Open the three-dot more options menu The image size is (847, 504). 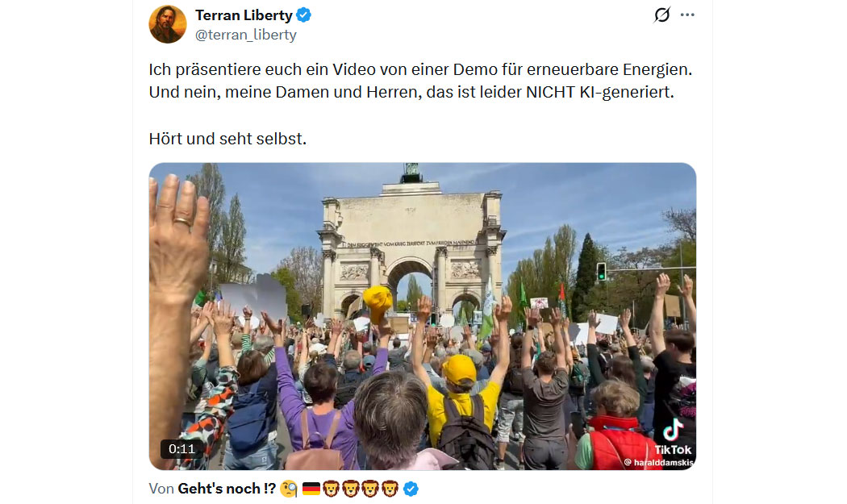687,15
